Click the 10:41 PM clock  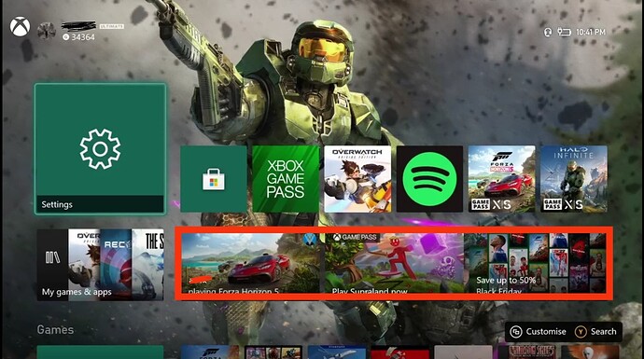591,32
